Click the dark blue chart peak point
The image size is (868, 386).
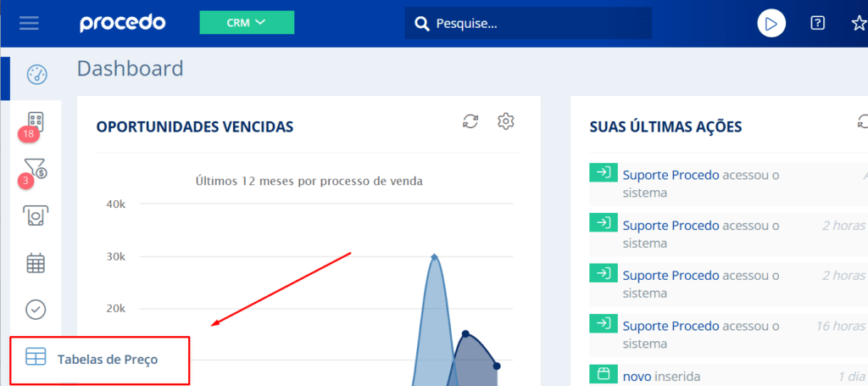point(465,333)
